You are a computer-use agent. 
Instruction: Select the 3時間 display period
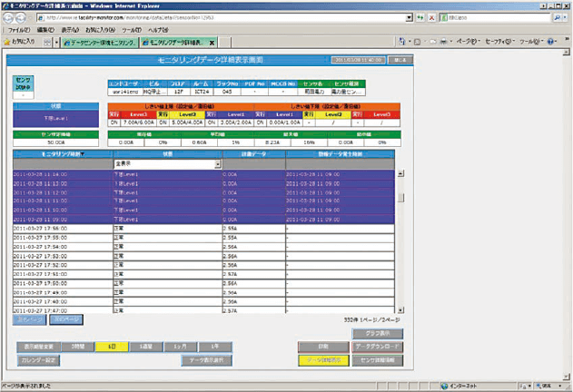79,347
